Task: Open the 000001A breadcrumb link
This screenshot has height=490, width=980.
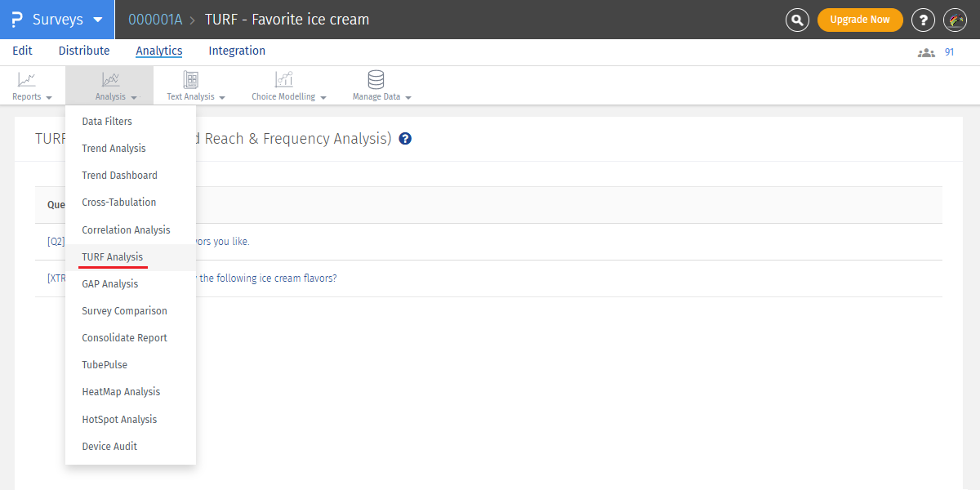Action: tap(155, 20)
